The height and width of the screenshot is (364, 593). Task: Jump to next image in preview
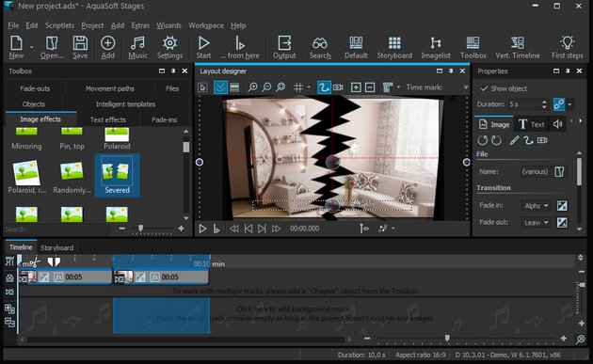262,229
